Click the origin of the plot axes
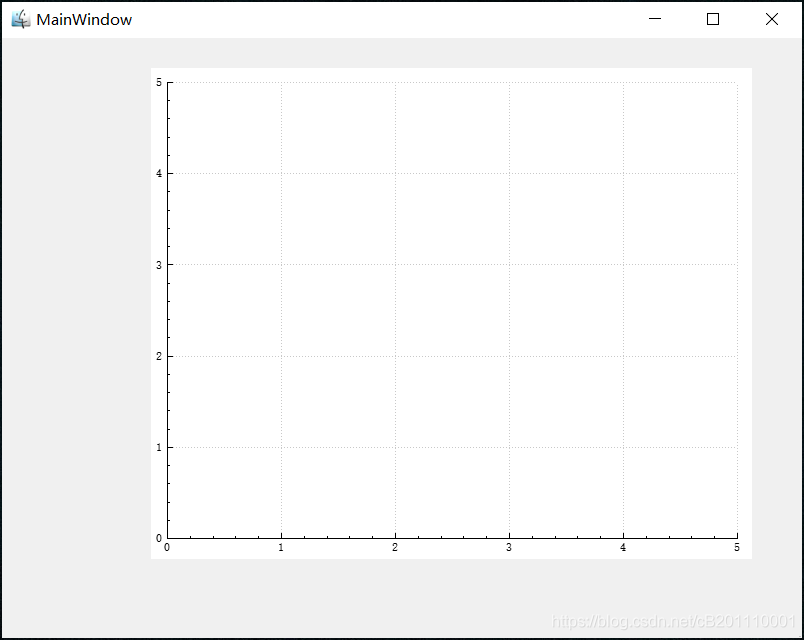Viewport: 804px width, 640px height. [167, 537]
